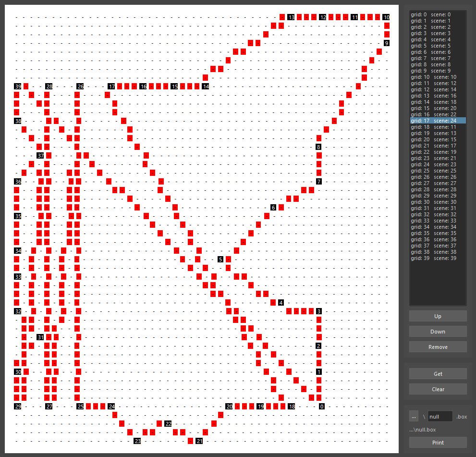
Task: Clear the grid with Clear button
Action: (438, 389)
